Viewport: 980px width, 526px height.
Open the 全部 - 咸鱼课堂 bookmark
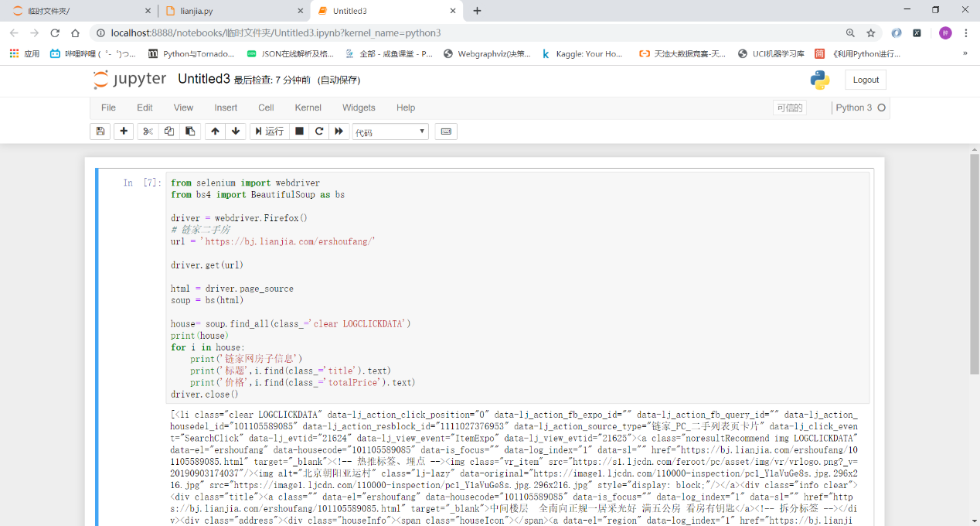388,54
